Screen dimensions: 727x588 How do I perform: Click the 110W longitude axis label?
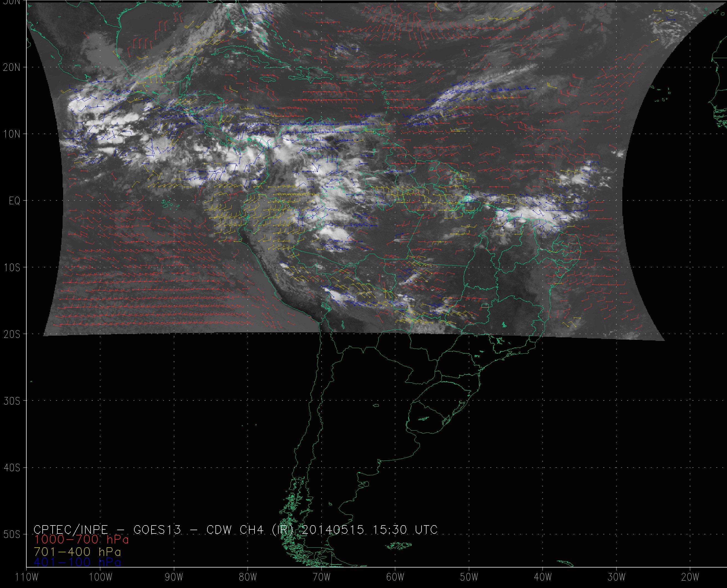tap(27, 577)
